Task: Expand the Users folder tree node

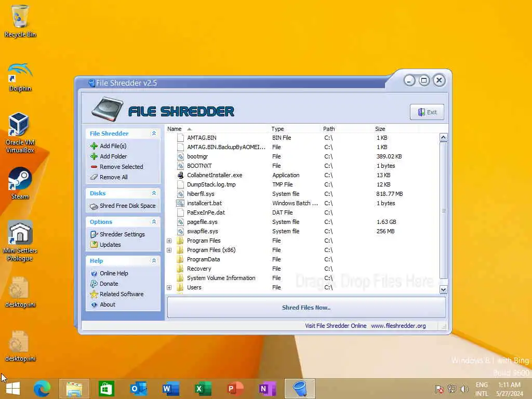Action: click(x=169, y=287)
